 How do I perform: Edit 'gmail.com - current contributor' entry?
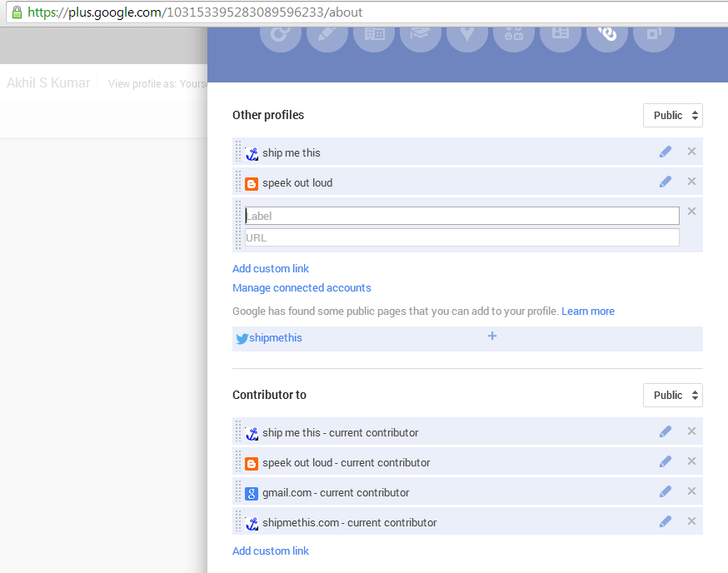pos(666,491)
